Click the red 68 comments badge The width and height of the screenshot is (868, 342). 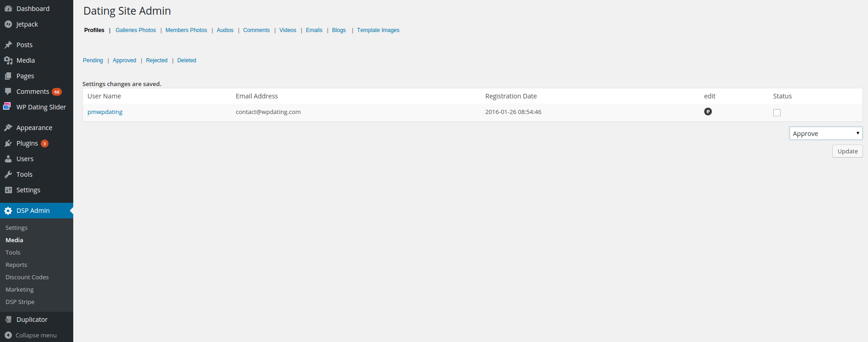pyautogui.click(x=57, y=92)
